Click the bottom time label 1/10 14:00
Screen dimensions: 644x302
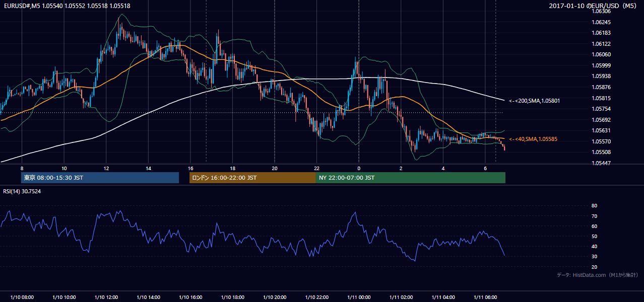[148, 297]
